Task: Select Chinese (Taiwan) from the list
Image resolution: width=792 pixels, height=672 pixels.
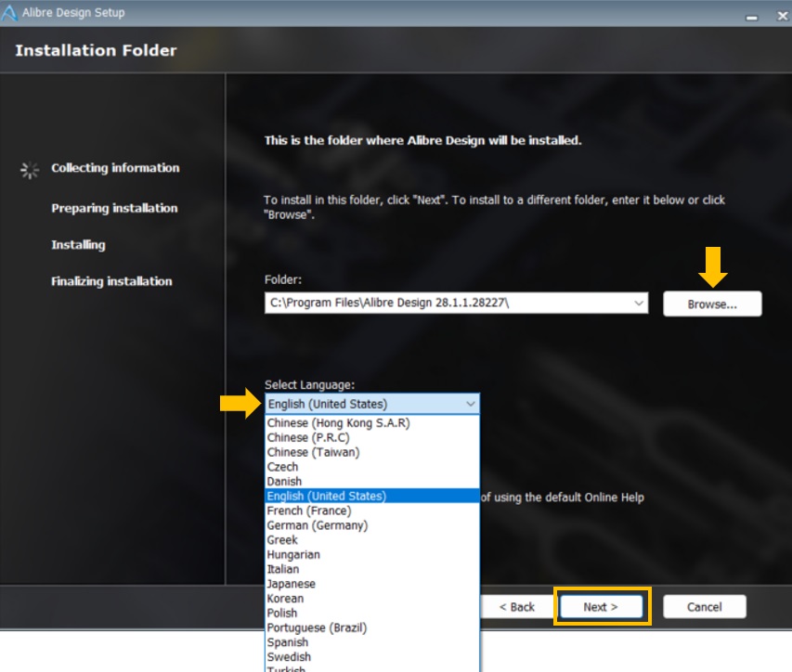Action: point(313,452)
